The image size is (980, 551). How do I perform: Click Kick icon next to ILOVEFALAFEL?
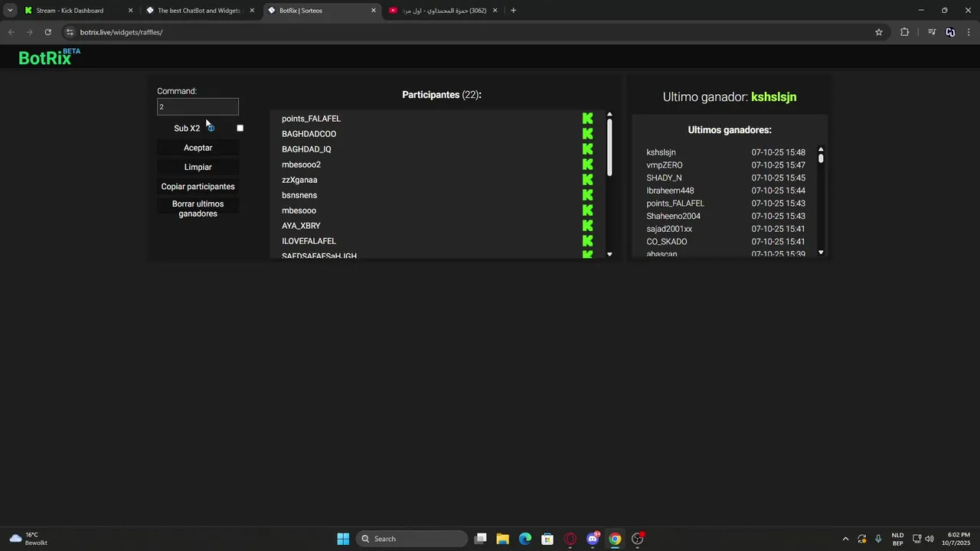tap(587, 241)
